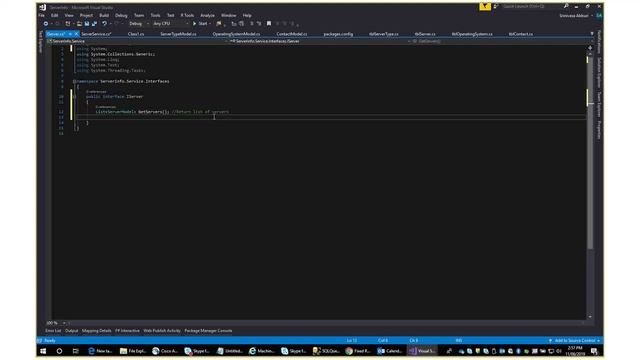This screenshot has height=360, width=640.
Task: Open the Debug configuration dropdown
Action: pos(138,24)
